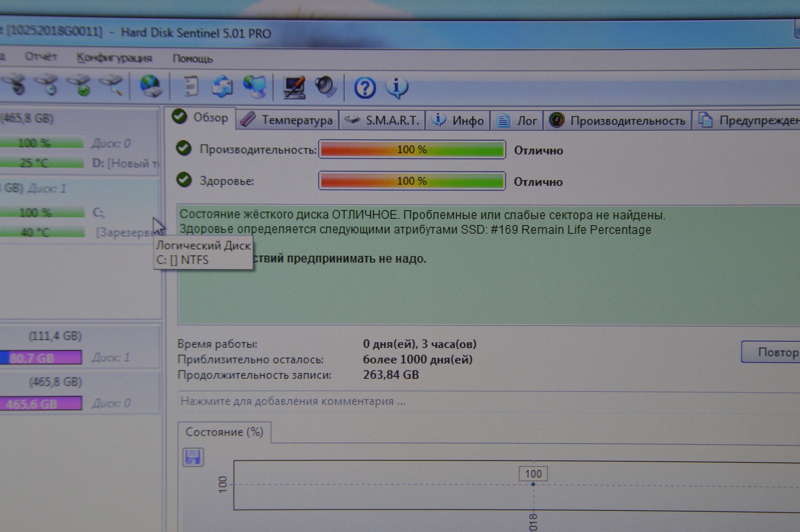Switch to the Температура tab
Image resolution: width=800 pixels, height=532 pixels.
(288, 120)
